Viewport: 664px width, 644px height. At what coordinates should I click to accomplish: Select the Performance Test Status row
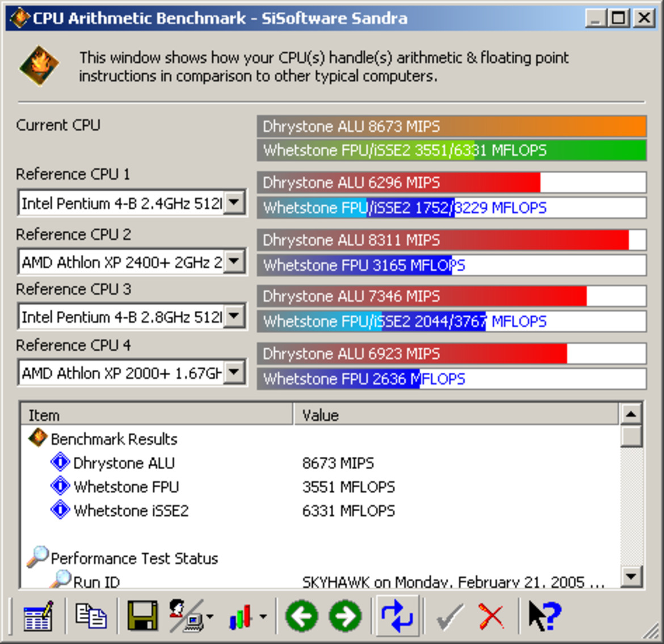[x=320, y=558]
